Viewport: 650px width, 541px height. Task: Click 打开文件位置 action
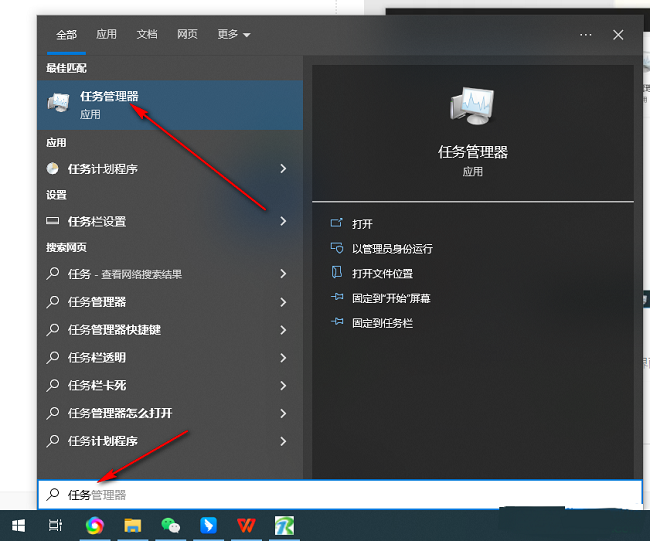coord(382,273)
